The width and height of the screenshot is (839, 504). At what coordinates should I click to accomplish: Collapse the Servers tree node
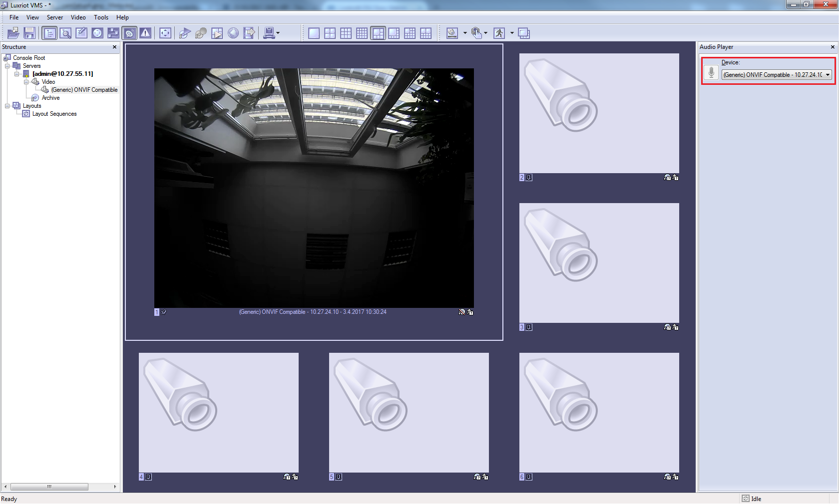click(7, 66)
